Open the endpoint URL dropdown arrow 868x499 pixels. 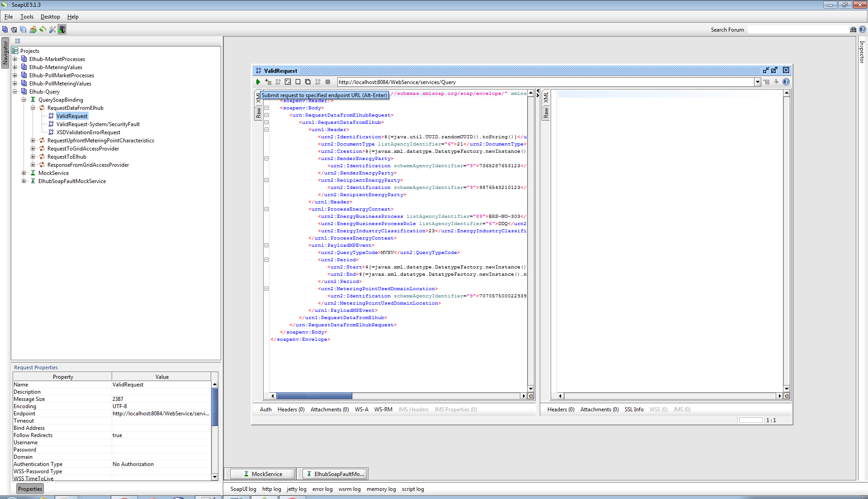757,82
